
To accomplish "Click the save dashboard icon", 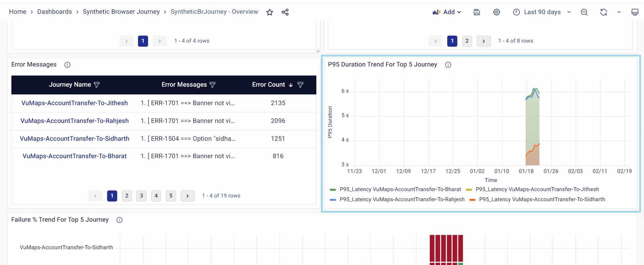I will [x=476, y=12].
